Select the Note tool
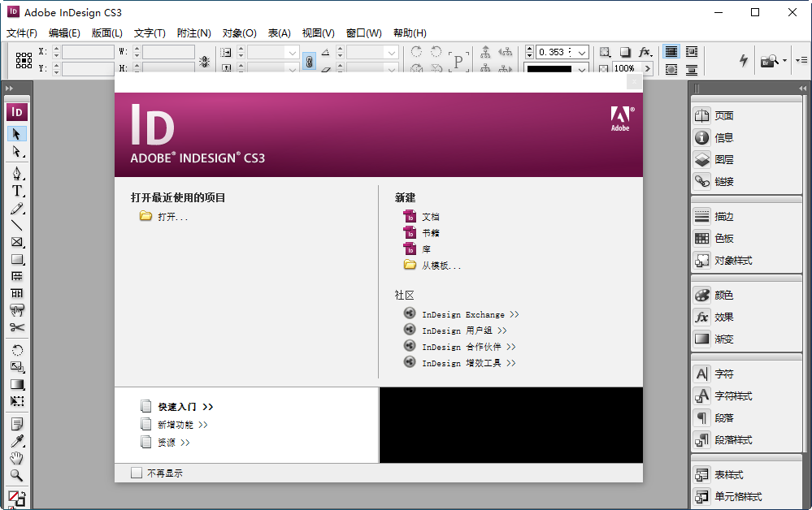The height and width of the screenshot is (510, 812). coord(16,424)
